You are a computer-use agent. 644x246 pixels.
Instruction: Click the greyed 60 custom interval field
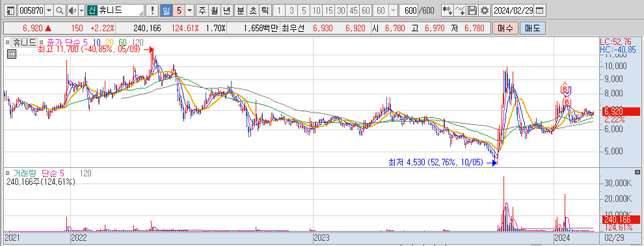point(381,10)
